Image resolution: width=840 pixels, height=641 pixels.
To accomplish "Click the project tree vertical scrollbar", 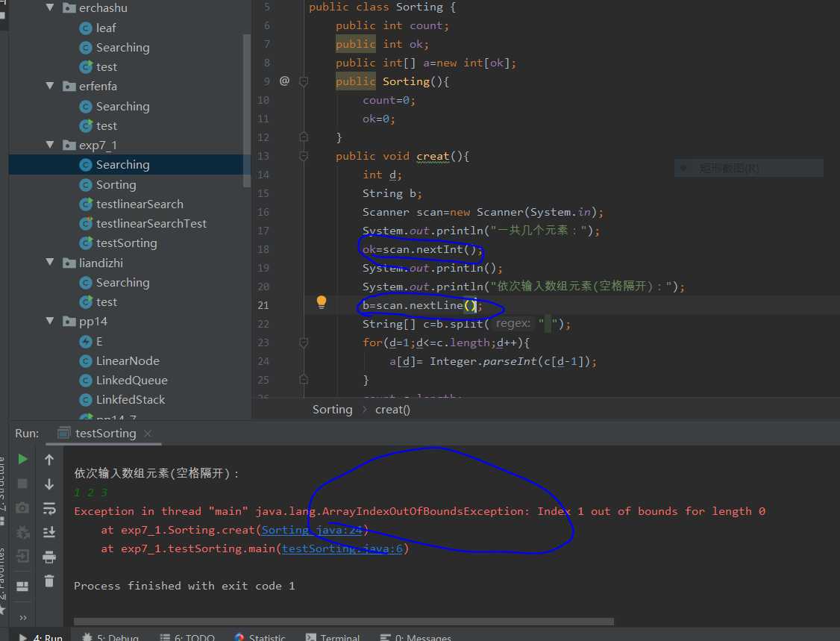I will pyautogui.click(x=246, y=110).
